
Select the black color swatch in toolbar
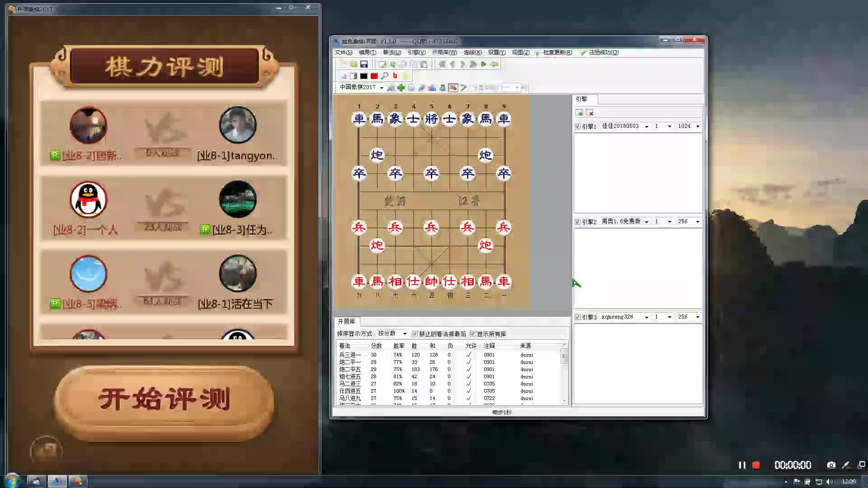tap(364, 76)
